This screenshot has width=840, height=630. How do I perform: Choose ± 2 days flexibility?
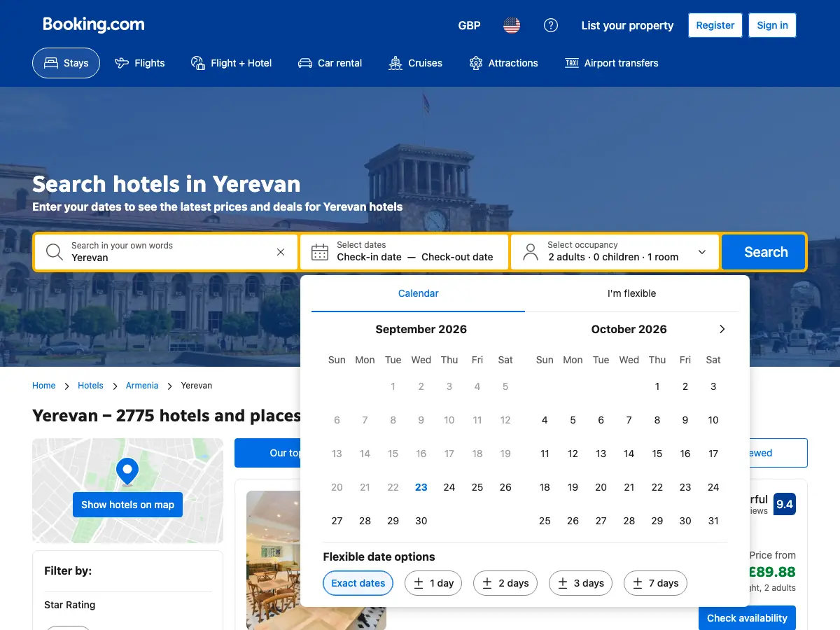(505, 583)
